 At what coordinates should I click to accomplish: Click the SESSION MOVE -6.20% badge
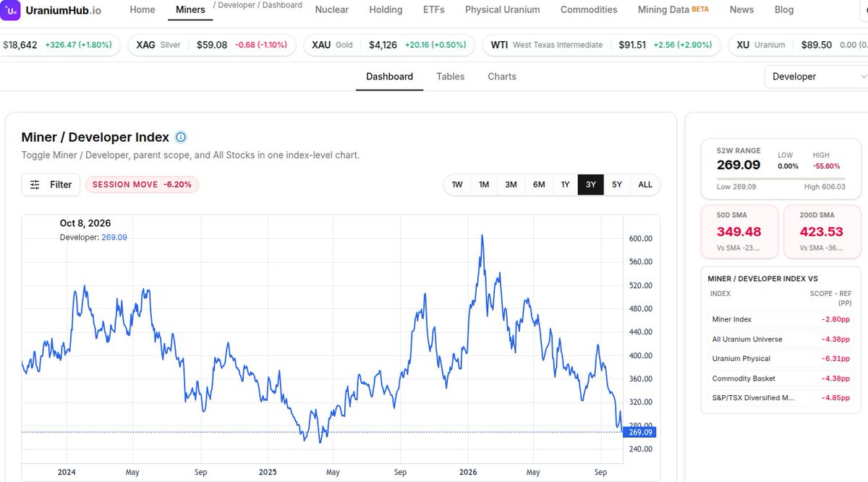(142, 185)
